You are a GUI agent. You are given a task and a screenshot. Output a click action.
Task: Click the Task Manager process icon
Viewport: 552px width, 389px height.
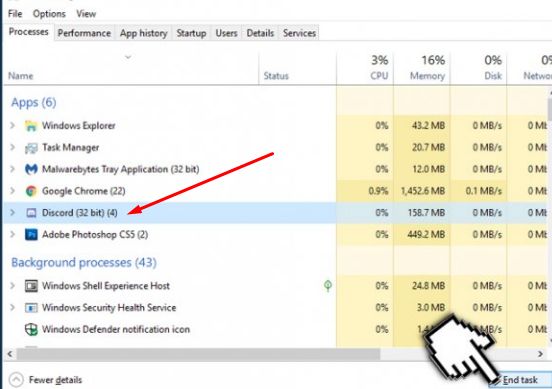click(x=31, y=148)
